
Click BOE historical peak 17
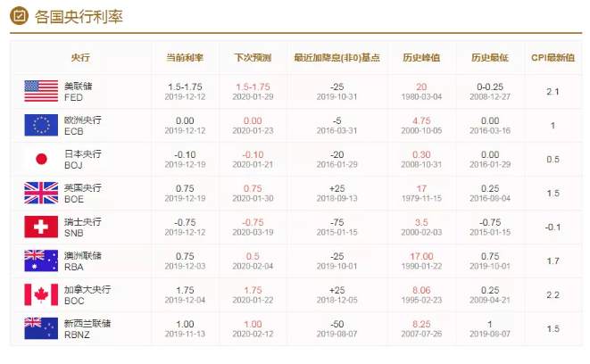coord(421,188)
